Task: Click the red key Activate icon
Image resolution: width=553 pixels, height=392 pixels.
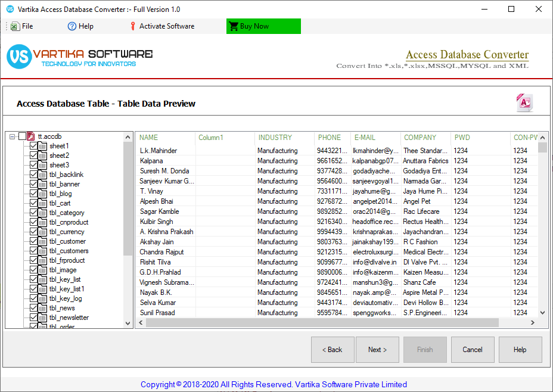Action: (133, 26)
